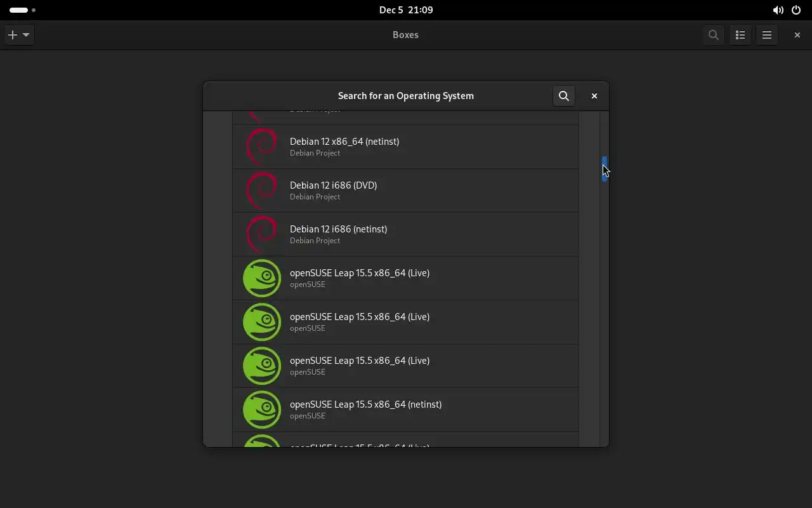Click the Debian logo for Debian 12 i686 (netinst)
812x508 pixels.
point(262,234)
